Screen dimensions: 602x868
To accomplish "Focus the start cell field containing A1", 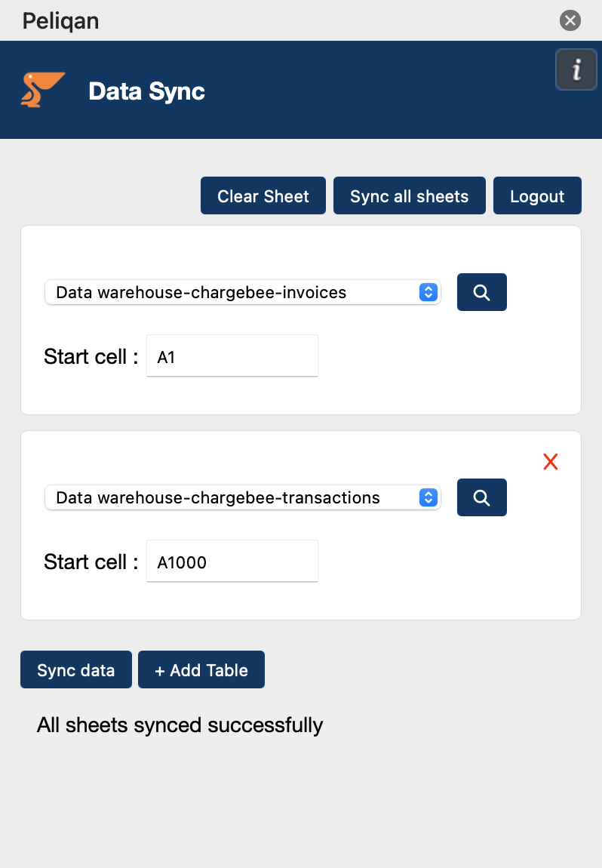I will [232, 356].
